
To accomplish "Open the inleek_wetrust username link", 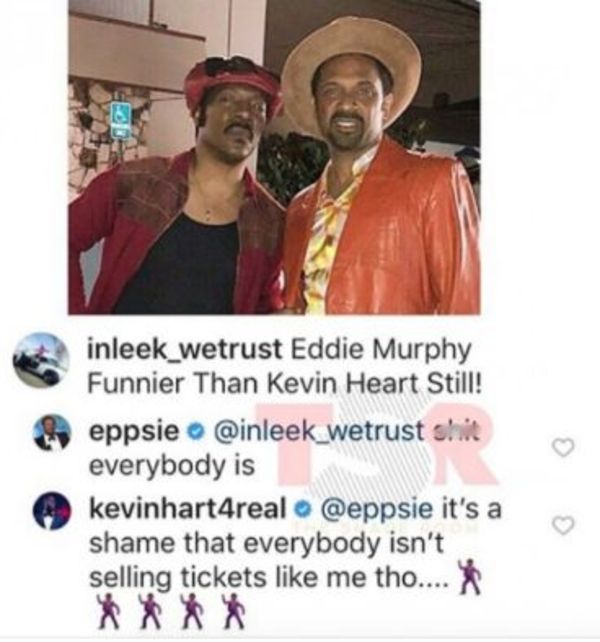I will [185, 349].
